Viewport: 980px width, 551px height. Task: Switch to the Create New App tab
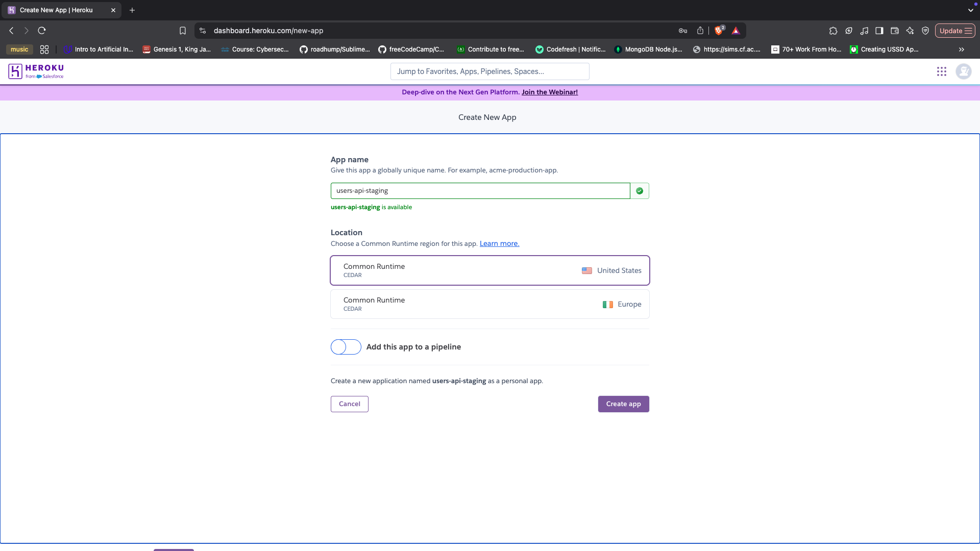tap(56, 10)
